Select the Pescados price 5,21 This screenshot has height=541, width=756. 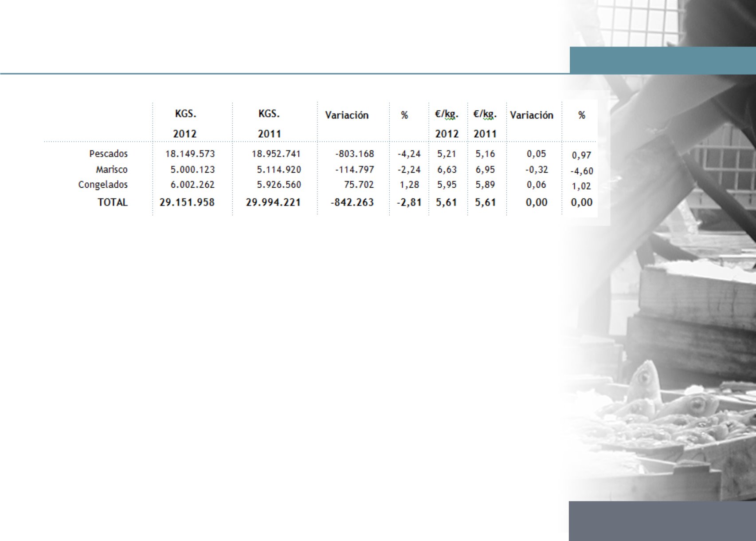[x=447, y=154]
